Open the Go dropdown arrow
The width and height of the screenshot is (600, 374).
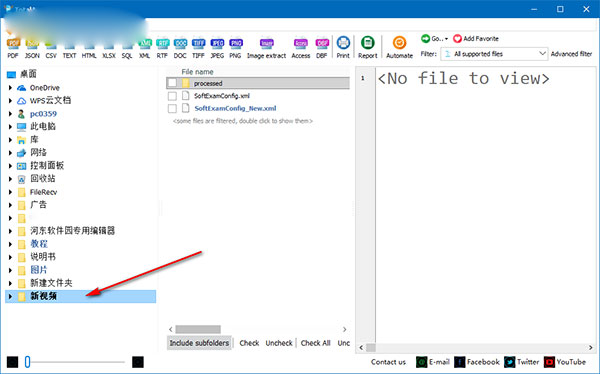446,39
